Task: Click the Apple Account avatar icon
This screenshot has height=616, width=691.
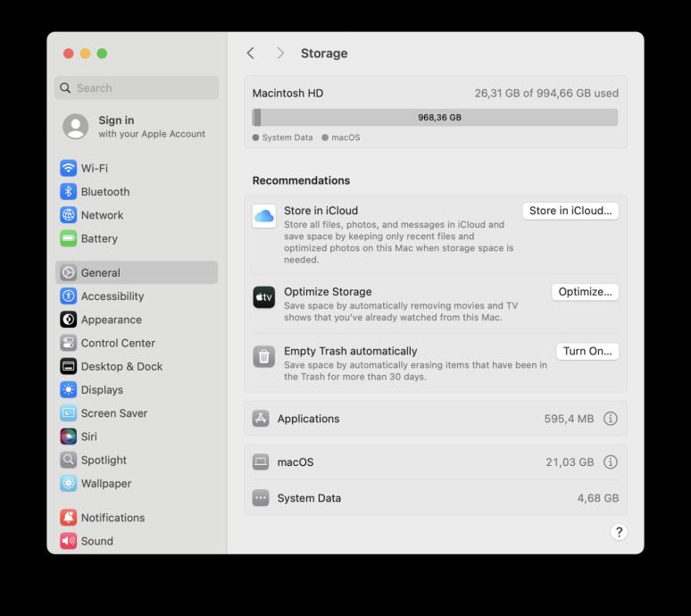Action: 76,127
